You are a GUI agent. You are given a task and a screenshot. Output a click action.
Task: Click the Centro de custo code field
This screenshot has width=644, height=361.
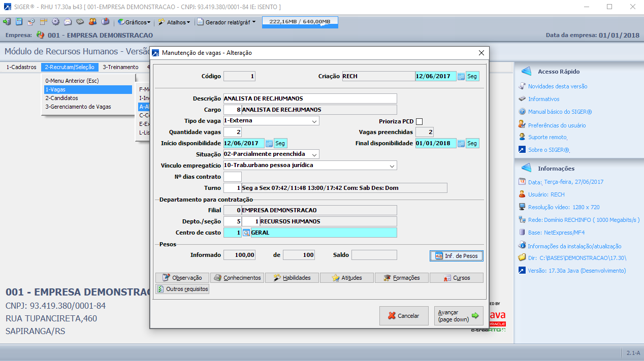coord(233,233)
